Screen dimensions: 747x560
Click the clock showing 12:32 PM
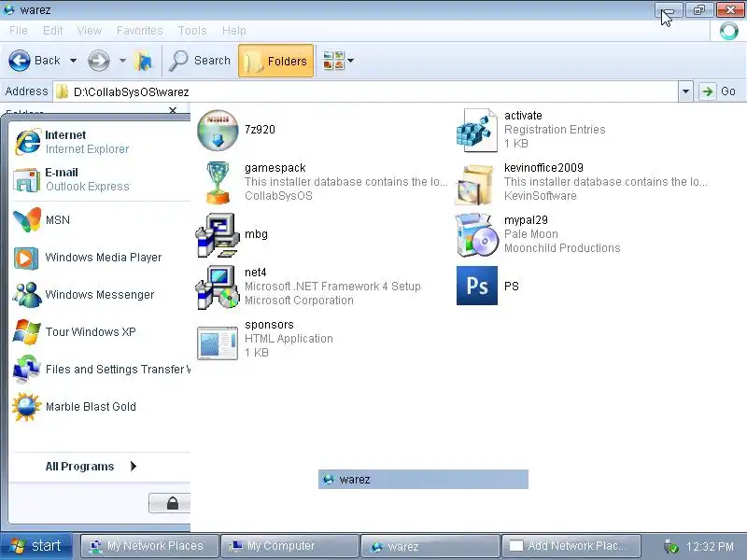(710, 547)
